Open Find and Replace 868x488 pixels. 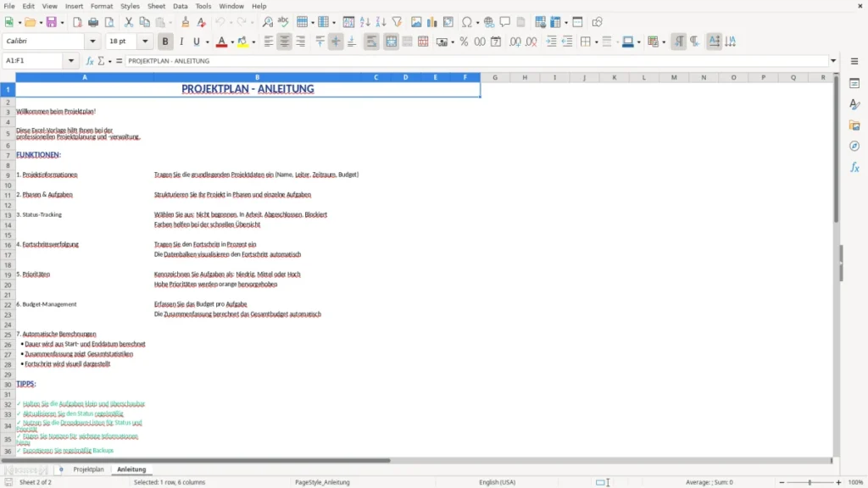pos(267,22)
